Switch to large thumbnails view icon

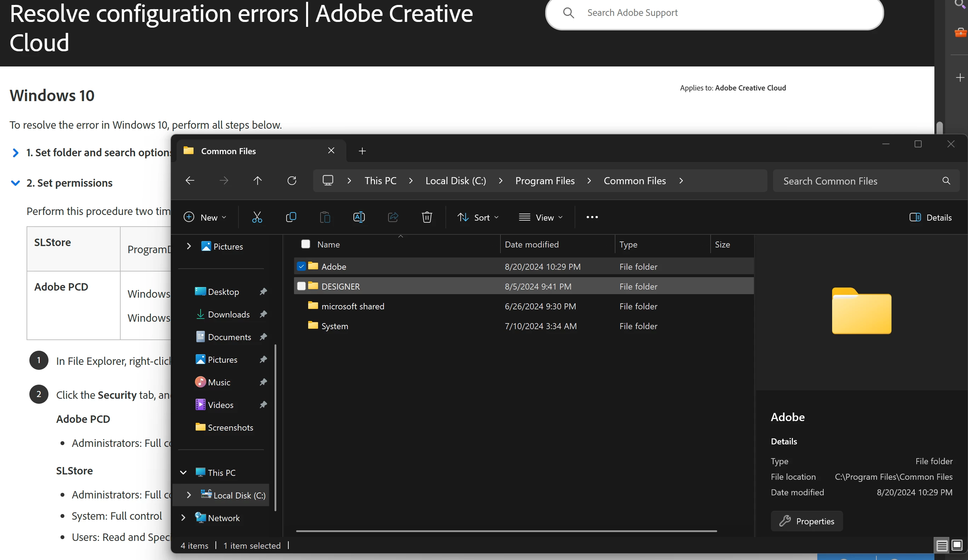(x=957, y=545)
